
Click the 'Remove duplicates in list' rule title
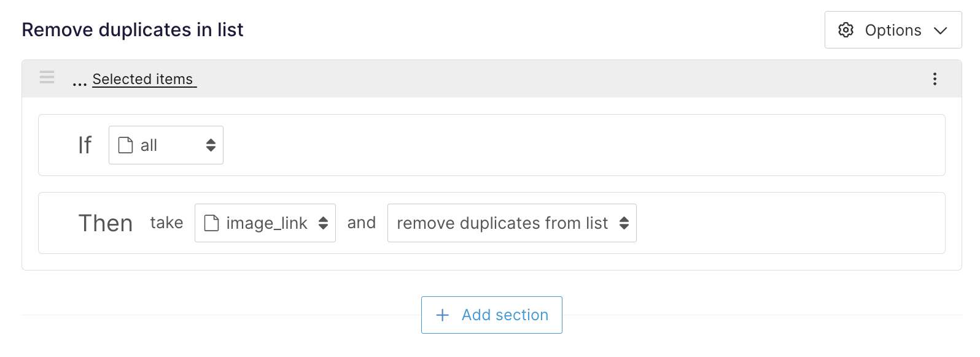pos(133,30)
